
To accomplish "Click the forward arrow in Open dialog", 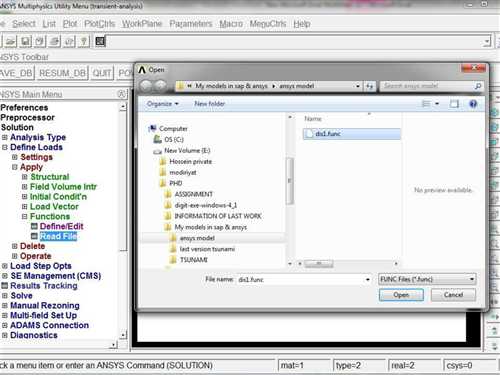I will (x=160, y=86).
